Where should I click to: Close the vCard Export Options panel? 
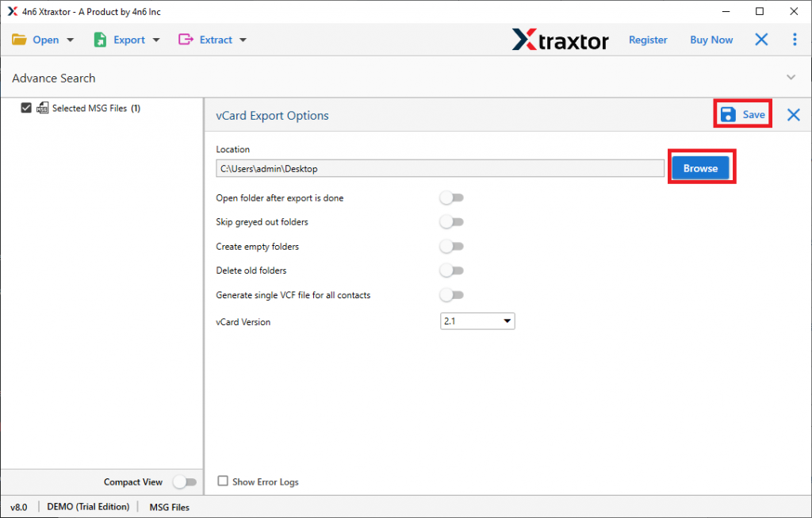[x=793, y=115]
